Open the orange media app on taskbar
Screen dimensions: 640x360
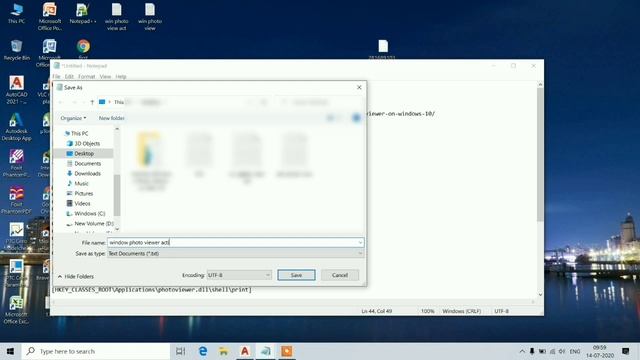pos(287,351)
